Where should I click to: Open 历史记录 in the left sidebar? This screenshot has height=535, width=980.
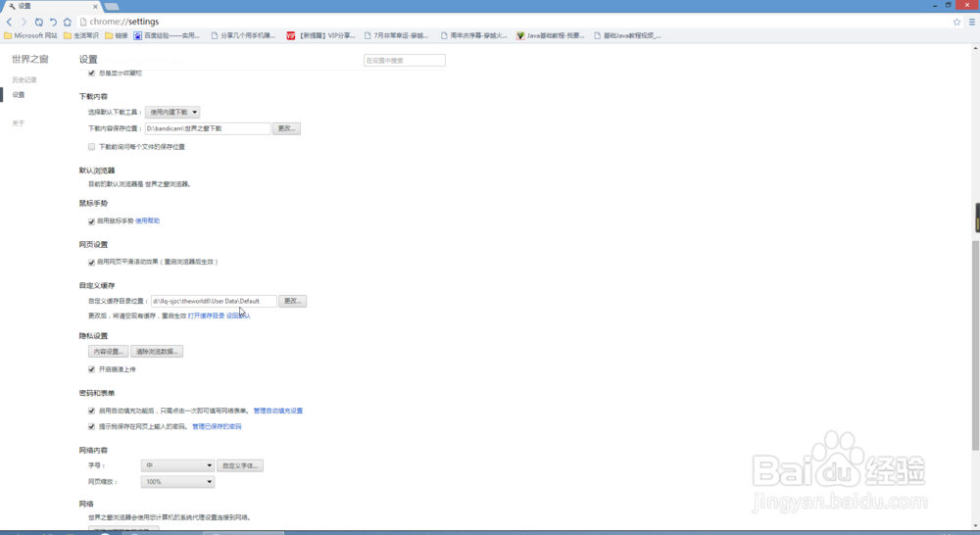24,80
